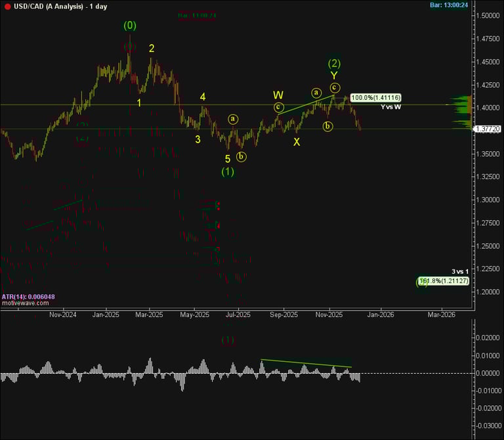Click the 0.00000 oscillator zero-line label
504x440 pixels.
[488, 373]
